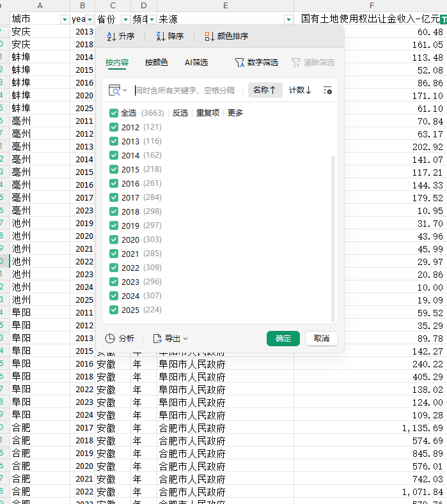Screen dimensions: 447x504
Task: Click 更多 more options link
Action: coord(235,113)
